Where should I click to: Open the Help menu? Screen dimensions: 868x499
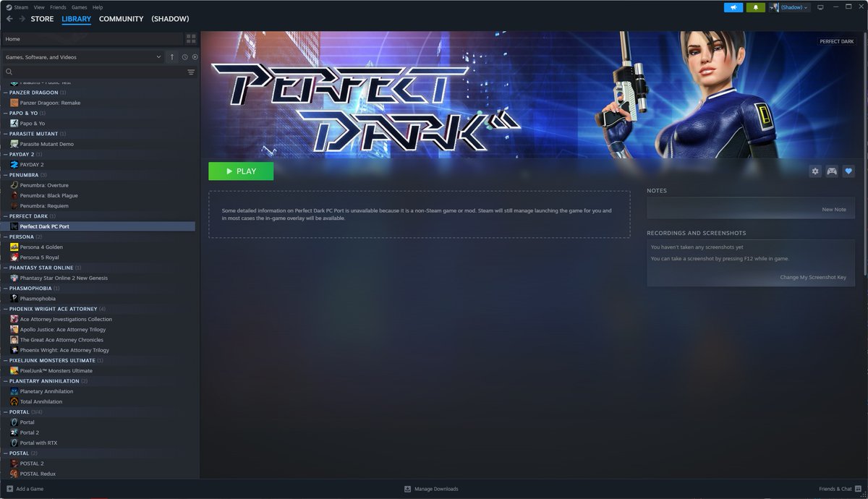tap(98, 7)
